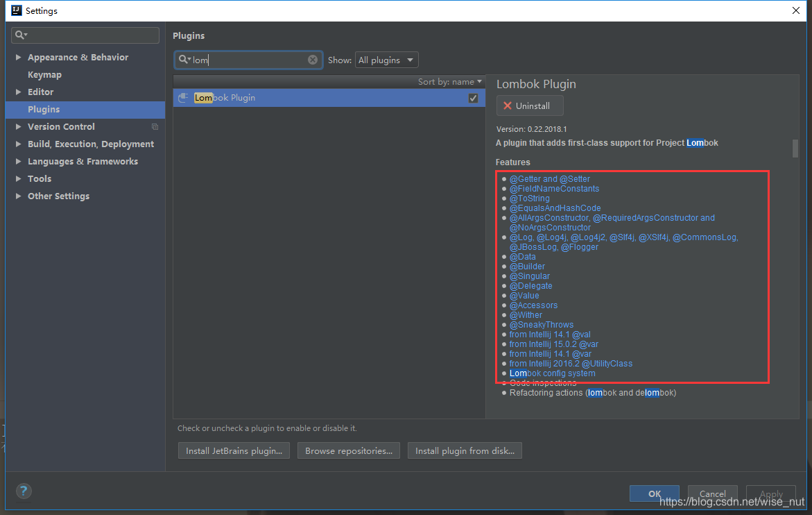Screen dimensions: 812x515
Task: Focus the plugin search field
Action: [x=248, y=60]
